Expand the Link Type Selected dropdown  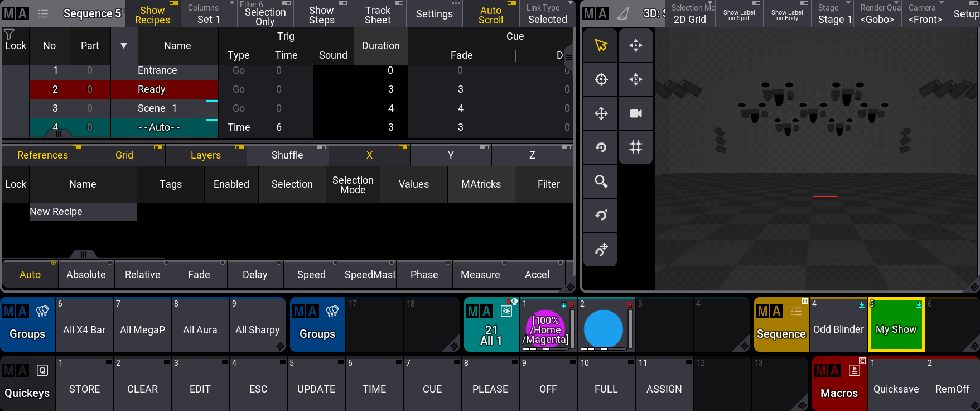tap(547, 14)
